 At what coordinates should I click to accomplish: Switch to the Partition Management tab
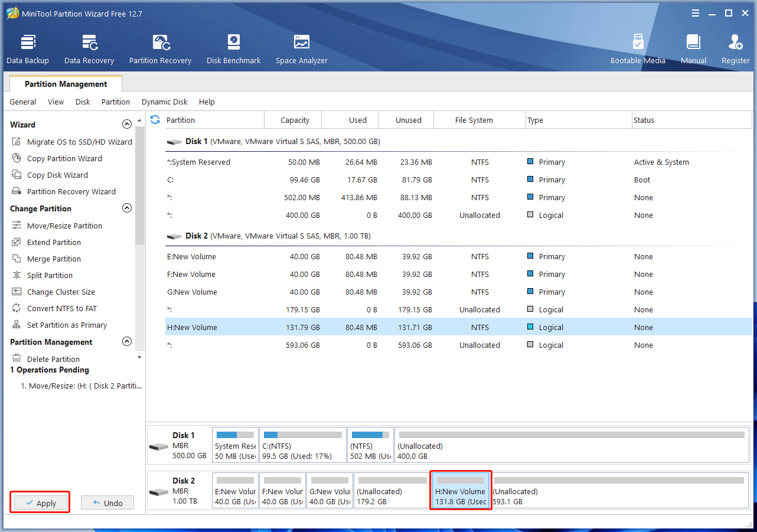point(66,84)
